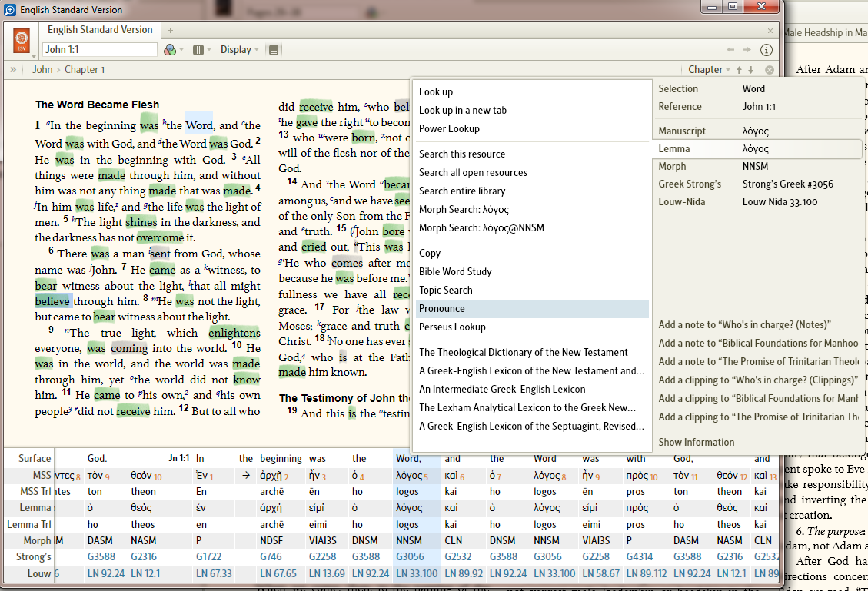Select the Selection Word row
The height and width of the screenshot is (591, 868).
(x=758, y=88)
